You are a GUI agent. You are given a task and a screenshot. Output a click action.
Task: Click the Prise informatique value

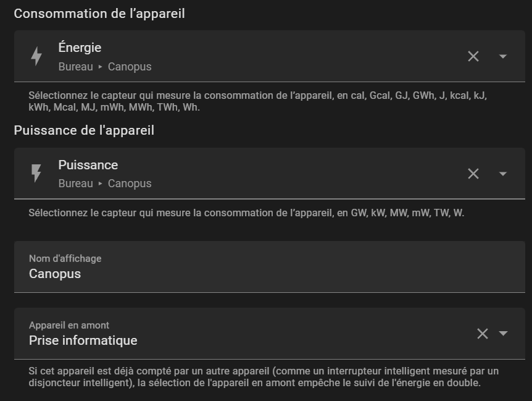(83, 340)
